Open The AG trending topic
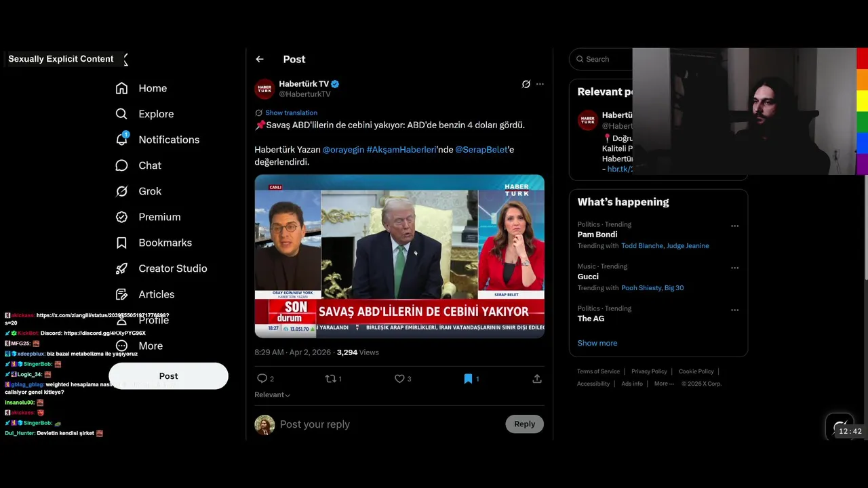The width and height of the screenshot is (868, 488). tap(591, 319)
